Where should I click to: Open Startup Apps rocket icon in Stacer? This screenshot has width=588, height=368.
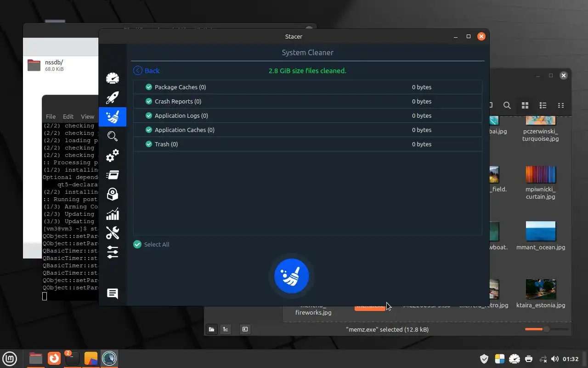click(x=113, y=98)
